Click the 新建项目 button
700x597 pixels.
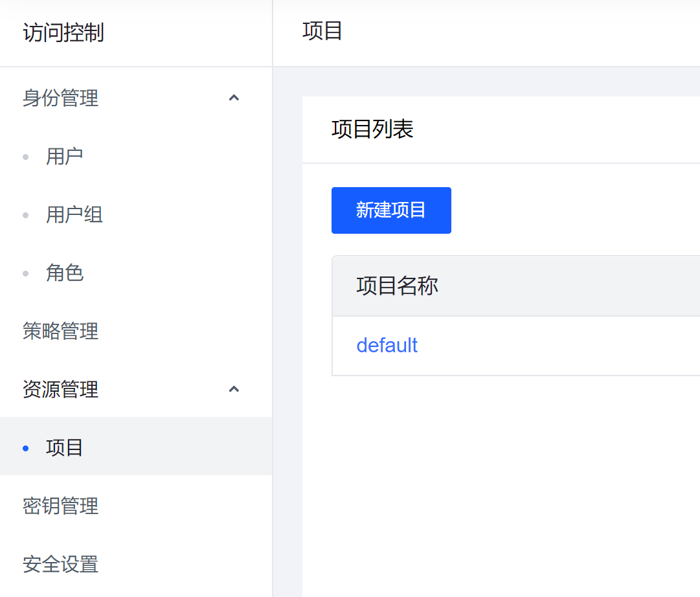[391, 210]
